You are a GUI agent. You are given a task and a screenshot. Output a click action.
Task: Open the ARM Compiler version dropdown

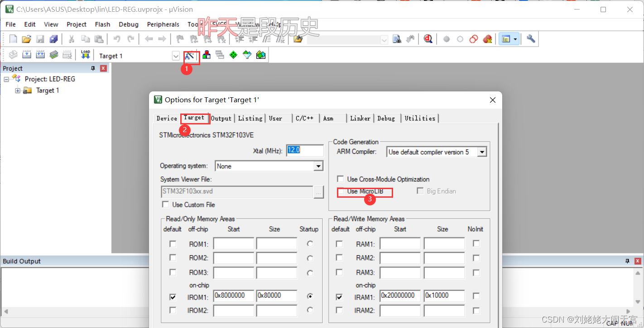(482, 152)
